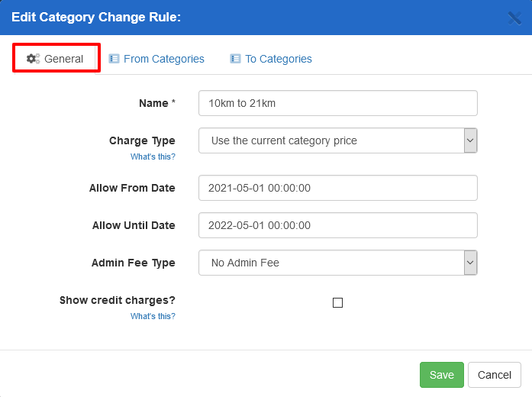532x397 pixels.
Task: Click the Allow From Date field
Action: coord(337,188)
